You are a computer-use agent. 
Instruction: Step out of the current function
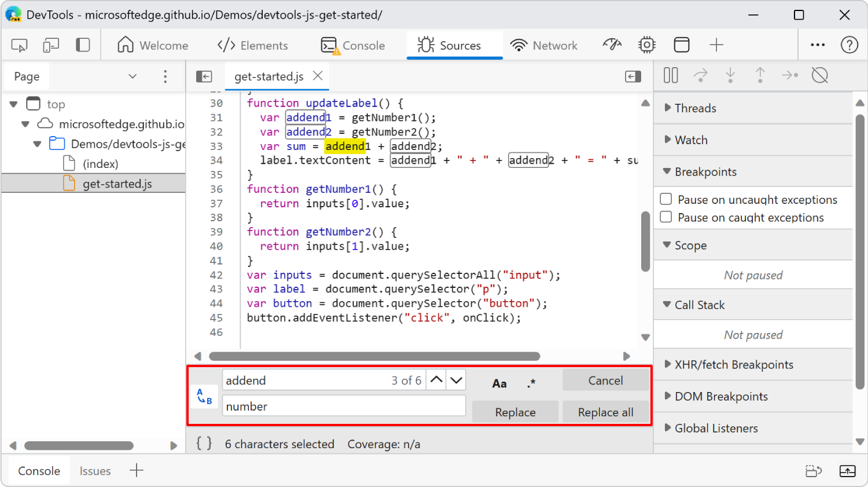760,75
